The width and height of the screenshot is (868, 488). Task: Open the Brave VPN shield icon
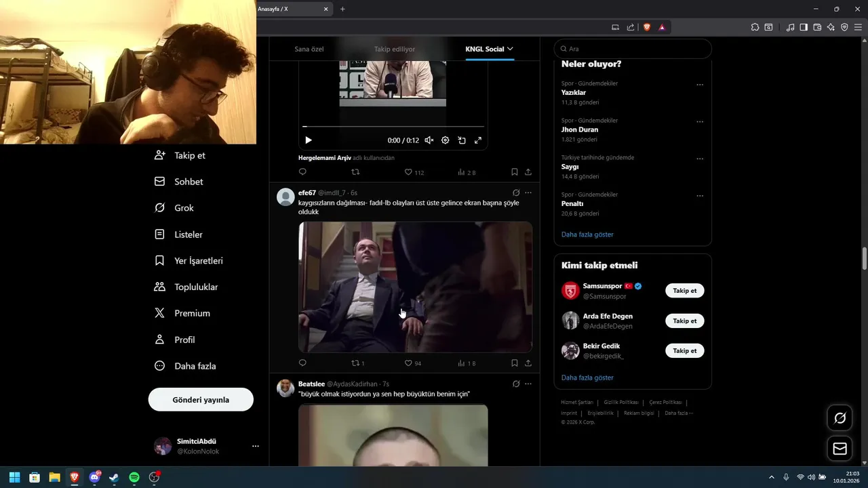pyautogui.click(x=844, y=27)
